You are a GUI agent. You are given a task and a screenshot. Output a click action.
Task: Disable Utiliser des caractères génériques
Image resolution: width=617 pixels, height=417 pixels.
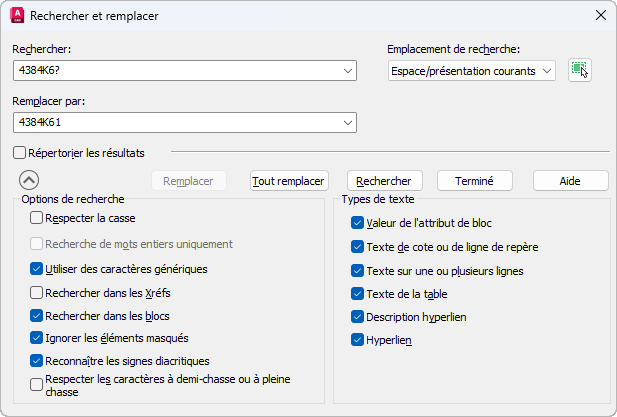(37, 269)
